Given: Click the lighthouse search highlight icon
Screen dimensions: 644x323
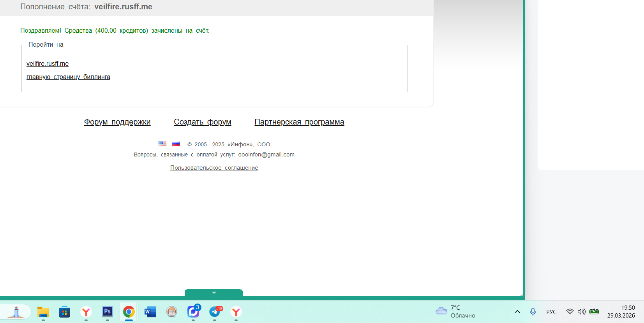Looking at the screenshot, I should (16, 312).
